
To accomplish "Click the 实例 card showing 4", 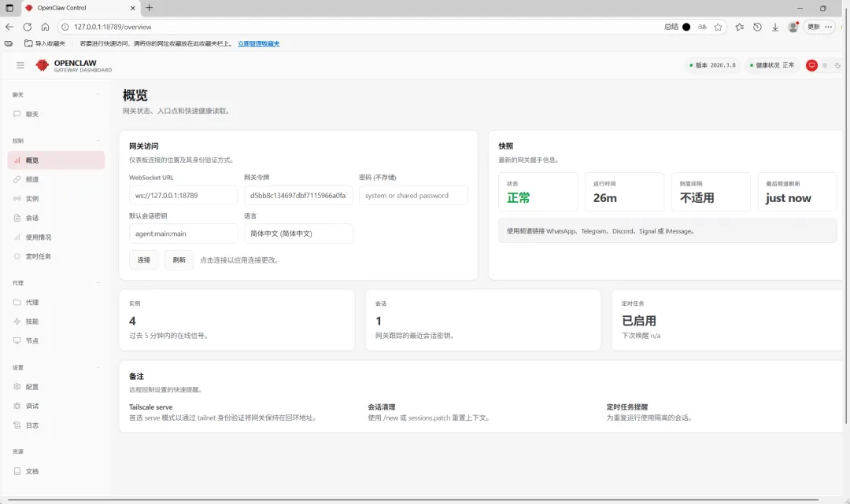I will [x=237, y=320].
